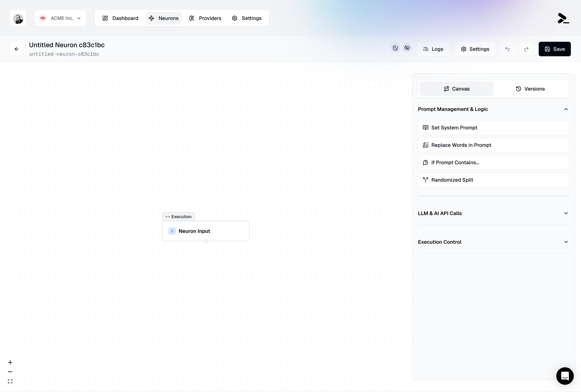Click the back arrow beside neuron title
Viewport: 581px width, 392px height.
click(x=17, y=49)
